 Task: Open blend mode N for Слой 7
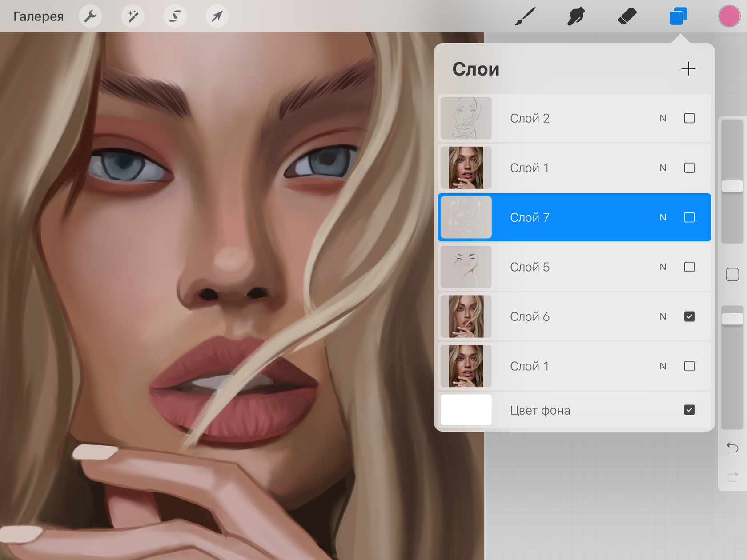(663, 217)
